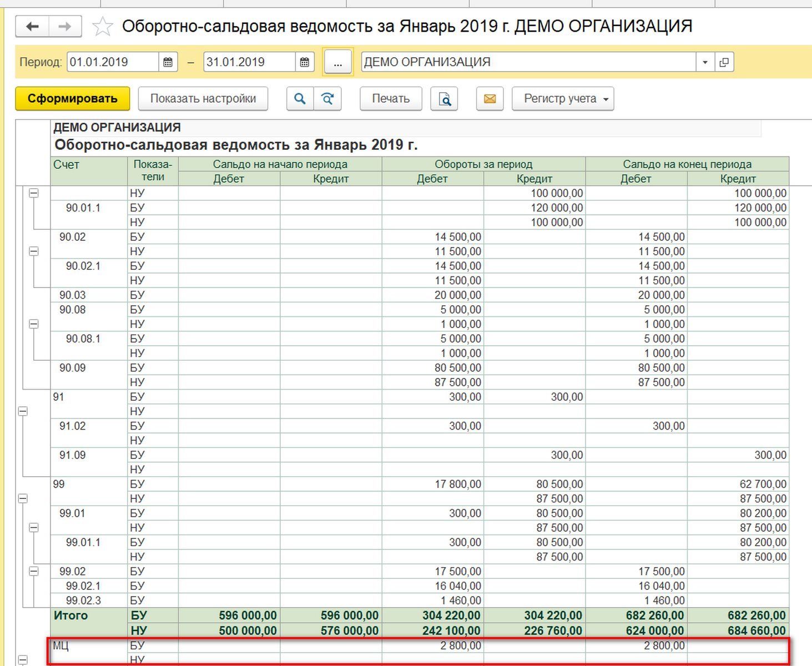The image size is (812, 666).
Task: Collapse the account 90.08 subgroup
Action: (34, 324)
